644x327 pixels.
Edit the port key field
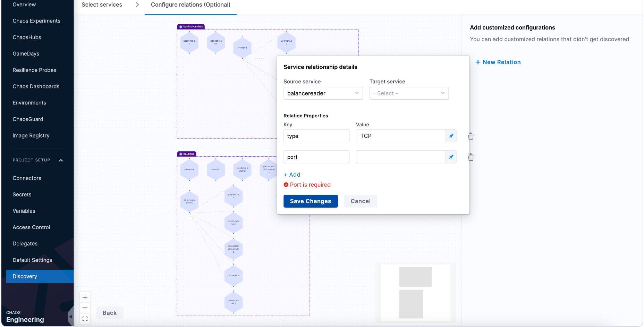[x=316, y=157]
